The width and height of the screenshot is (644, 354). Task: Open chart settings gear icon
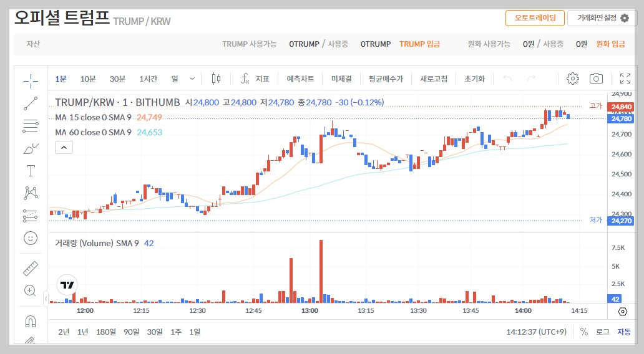click(x=572, y=79)
